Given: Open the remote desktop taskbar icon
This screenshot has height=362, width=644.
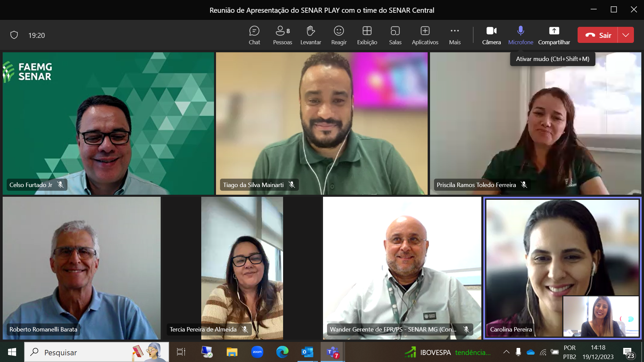Looking at the screenshot, I should click(207, 352).
